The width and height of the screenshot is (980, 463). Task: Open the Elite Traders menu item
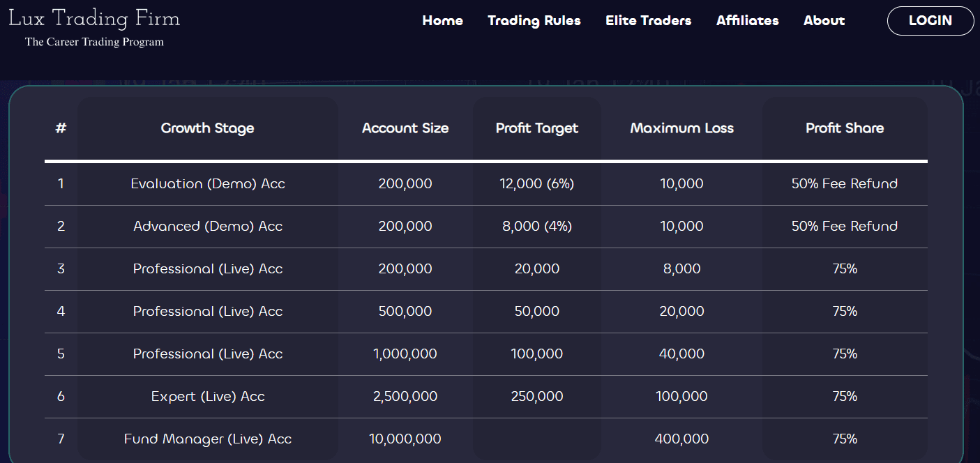pos(648,21)
